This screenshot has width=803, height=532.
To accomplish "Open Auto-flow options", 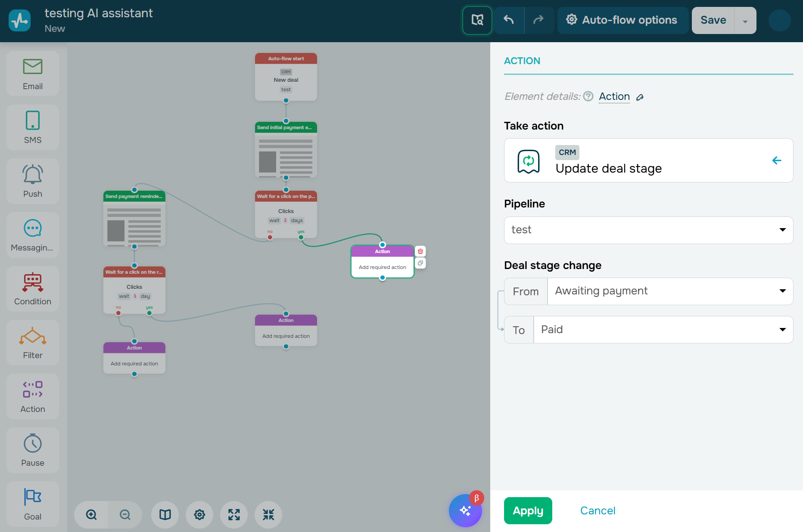I will click(x=622, y=20).
